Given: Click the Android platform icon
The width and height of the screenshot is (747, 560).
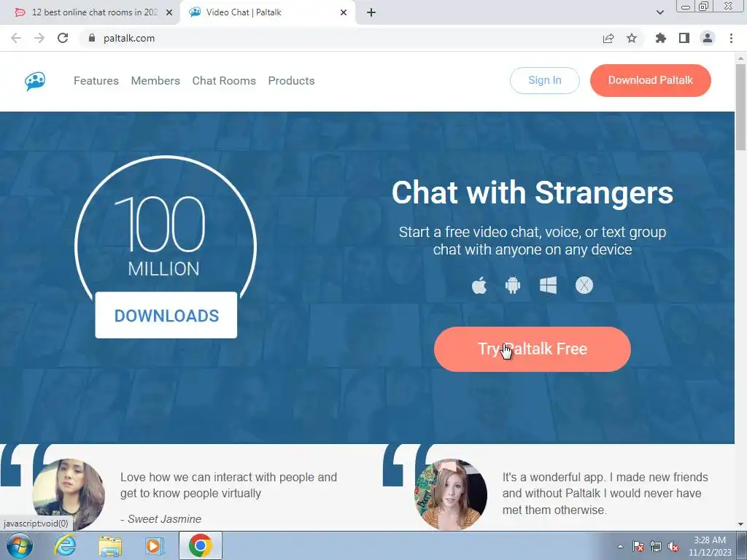Looking at the screenshot, I should (x=513, y=286).
